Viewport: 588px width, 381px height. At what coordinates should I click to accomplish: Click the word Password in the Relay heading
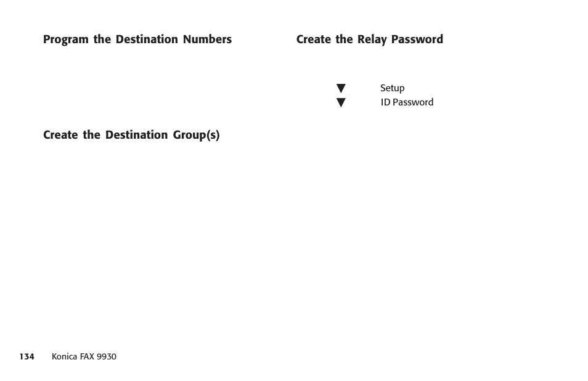[x=417, y=39]
